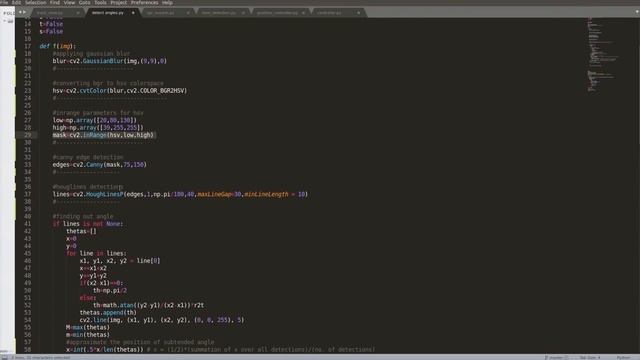640x360 pixels.
Task: Click the selection info text in status bar
Action: 41,357
